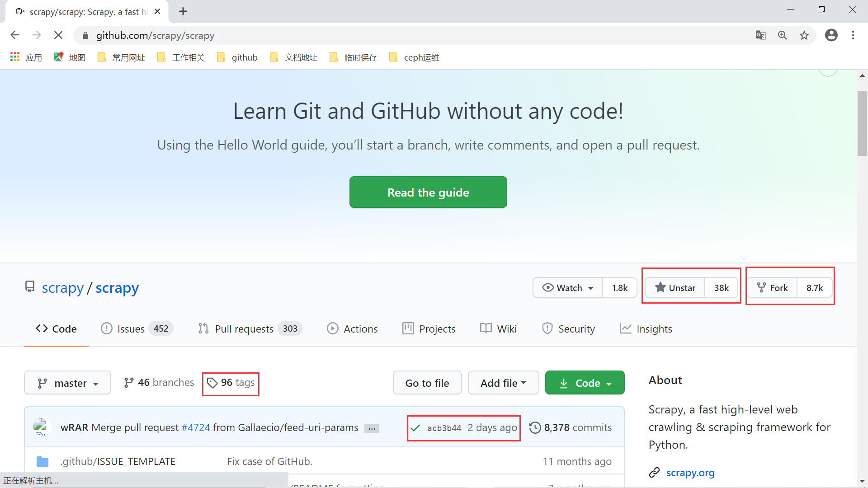
Task: Click the browser forward arrow
Action: tap(37, 35)
